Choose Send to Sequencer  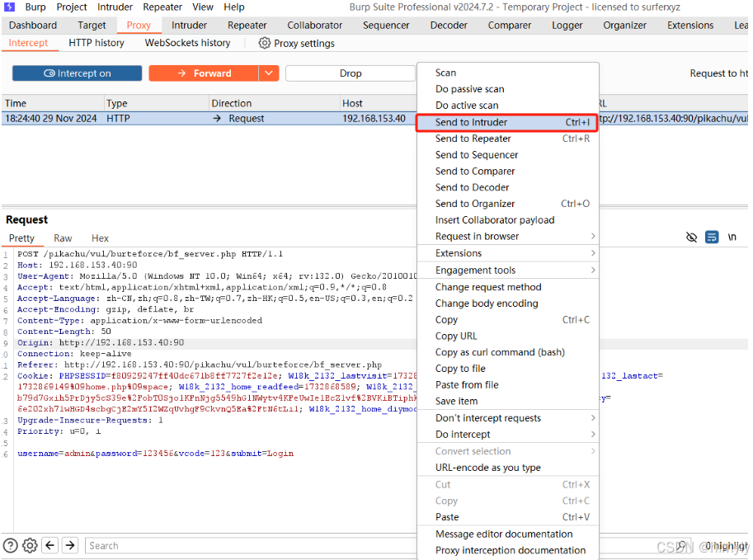507,155
